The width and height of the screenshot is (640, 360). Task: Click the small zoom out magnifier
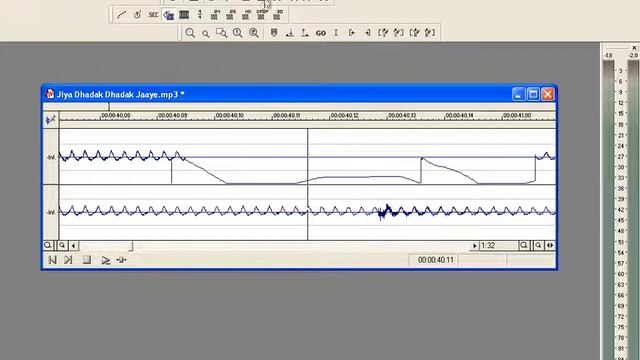pos(206,33)
